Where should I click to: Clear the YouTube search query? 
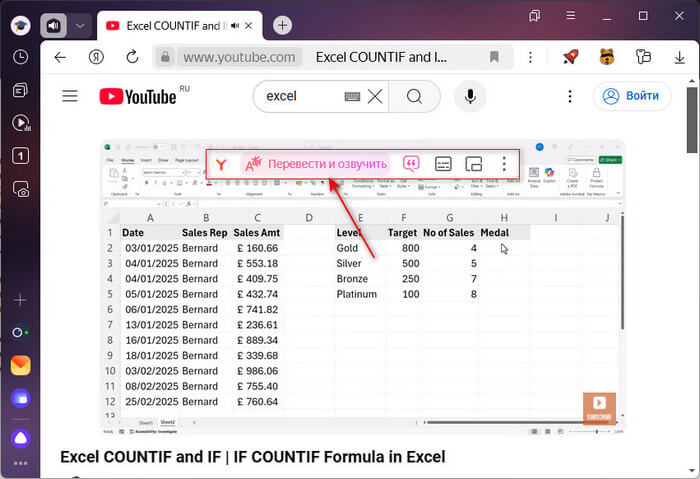click(x=374, y=96)
